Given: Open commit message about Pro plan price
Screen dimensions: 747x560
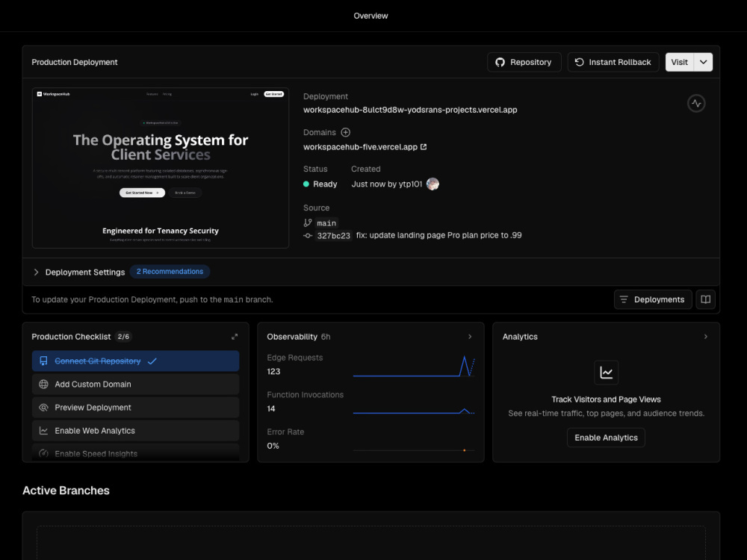Looking at the screenshot, I should pyautogui.click(x=438, y=235).
